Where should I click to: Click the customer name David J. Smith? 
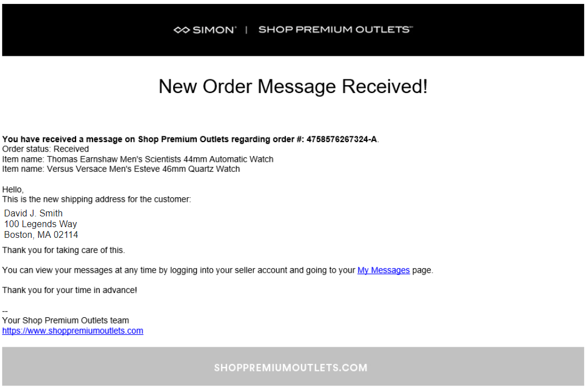point(33,214)
